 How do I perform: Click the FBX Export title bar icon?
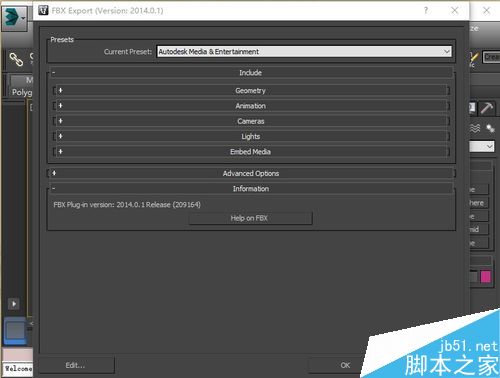(43, 10)
